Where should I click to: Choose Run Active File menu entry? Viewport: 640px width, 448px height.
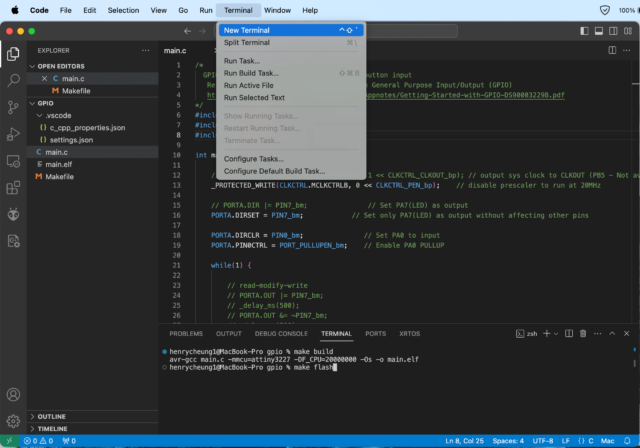[291, 85]
